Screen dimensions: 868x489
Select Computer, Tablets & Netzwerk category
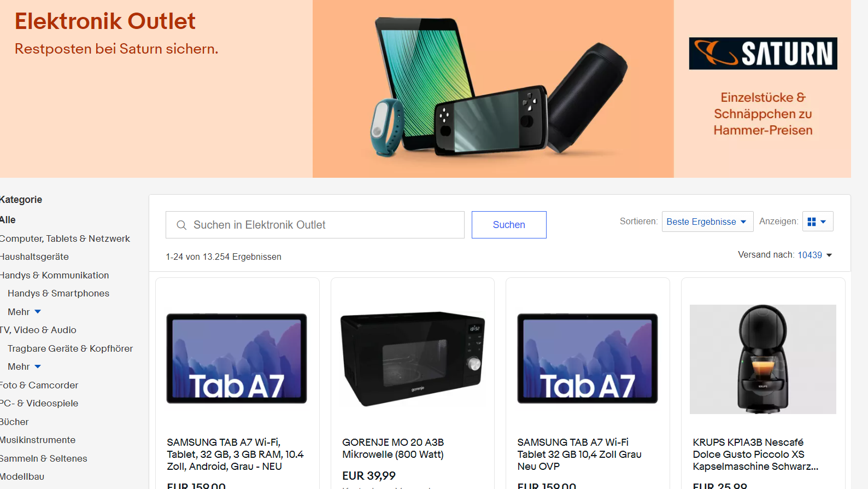[x=64, y=238]
